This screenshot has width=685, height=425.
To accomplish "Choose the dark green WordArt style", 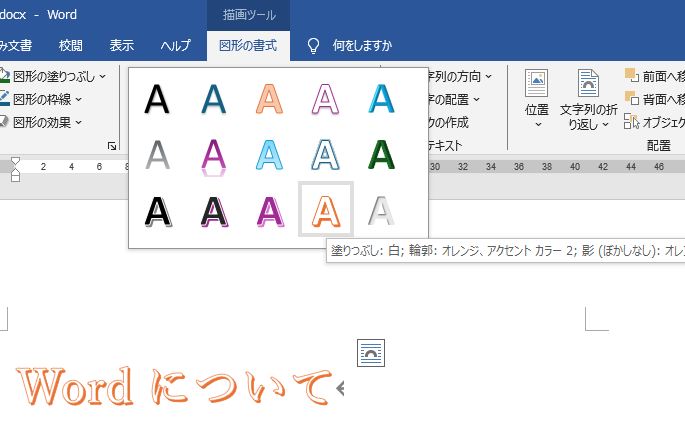I will (381, 155).
